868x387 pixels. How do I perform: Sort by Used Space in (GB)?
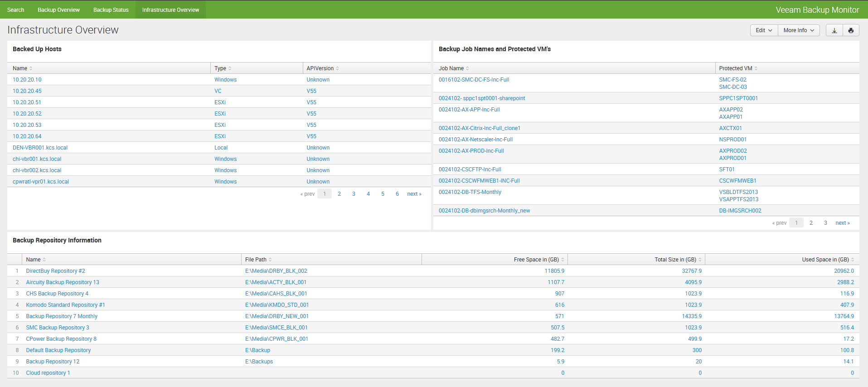828,260
